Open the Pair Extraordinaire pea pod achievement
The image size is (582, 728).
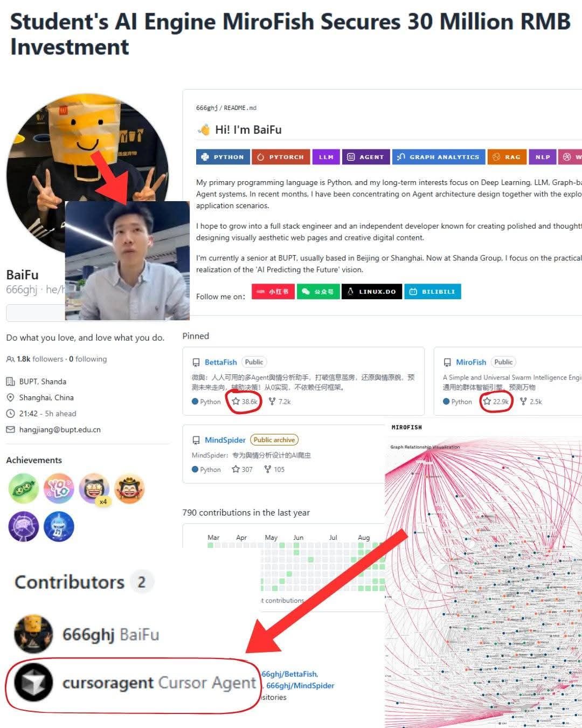point(23,489)
